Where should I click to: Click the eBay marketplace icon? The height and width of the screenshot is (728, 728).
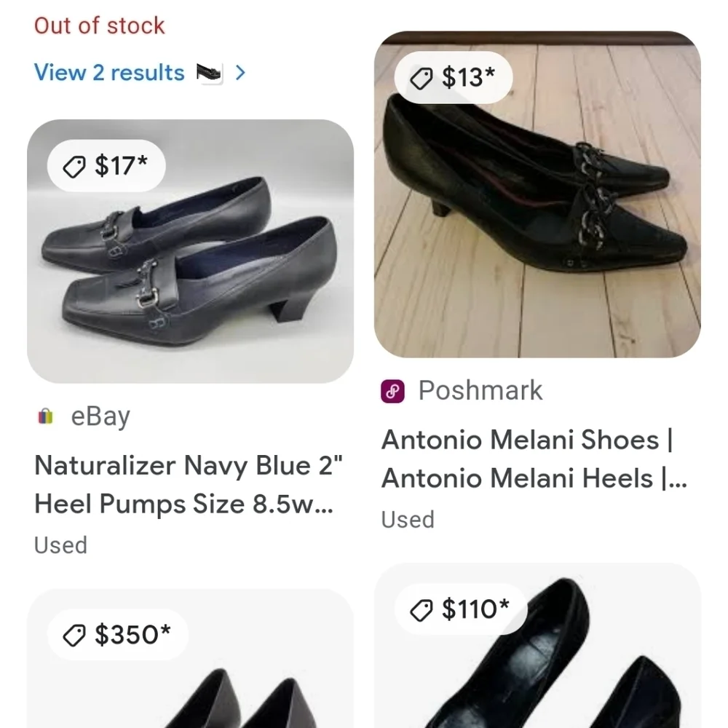point(46,416)
